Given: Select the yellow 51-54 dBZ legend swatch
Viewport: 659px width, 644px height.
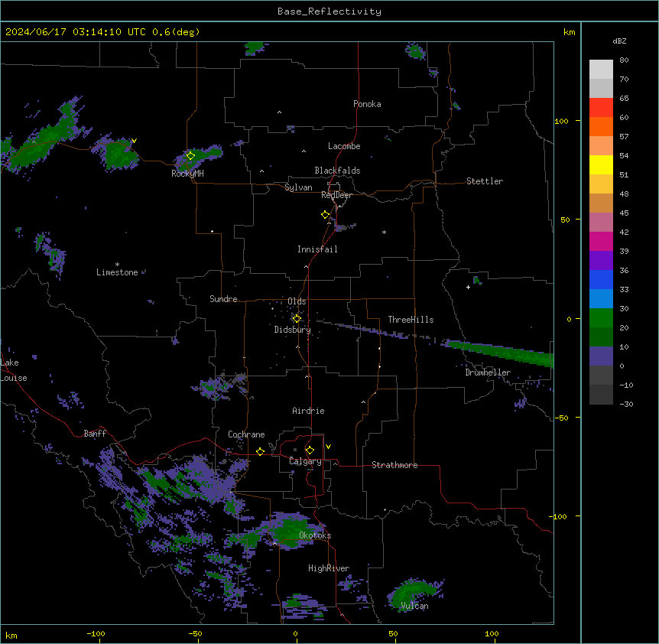Looking at the screenshot, I should [x=601, y=164].
